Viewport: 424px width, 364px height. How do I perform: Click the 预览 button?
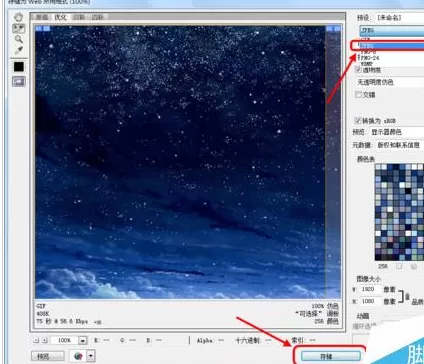(47, 356)
